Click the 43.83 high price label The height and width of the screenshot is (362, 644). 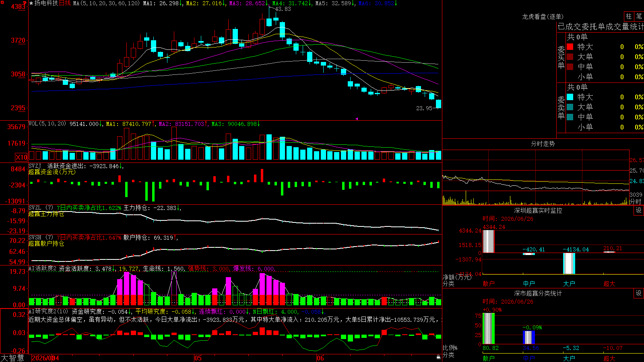[x=283, y=9]
